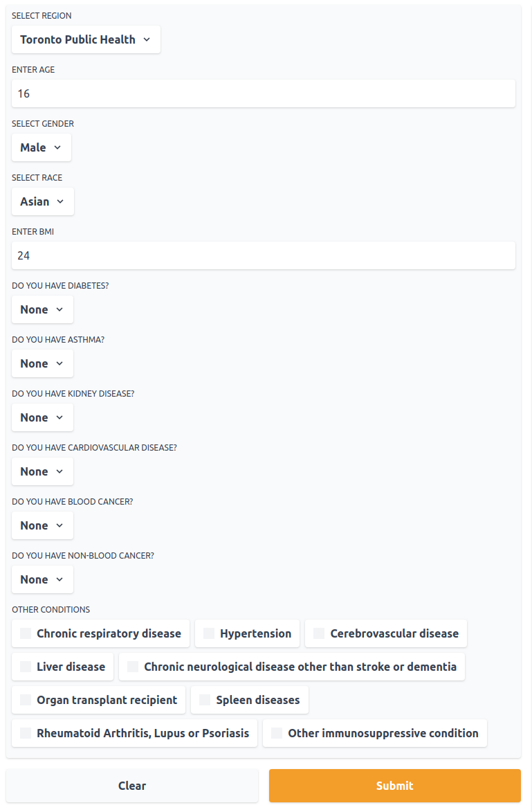This screenshot has height=812, width=532.
Task: Toggle the Spleen diseases checkbox
Action: tap(205, 700)
